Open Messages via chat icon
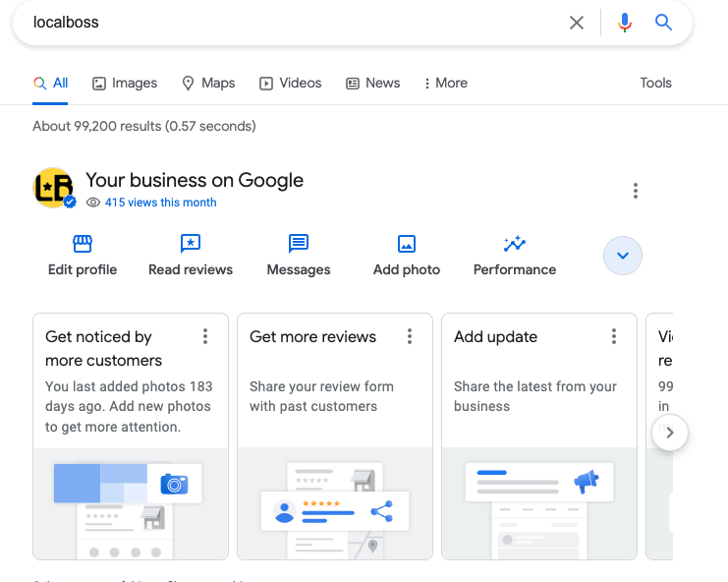The height and width of the screenshot is (582, 728). tap(299, 244)
